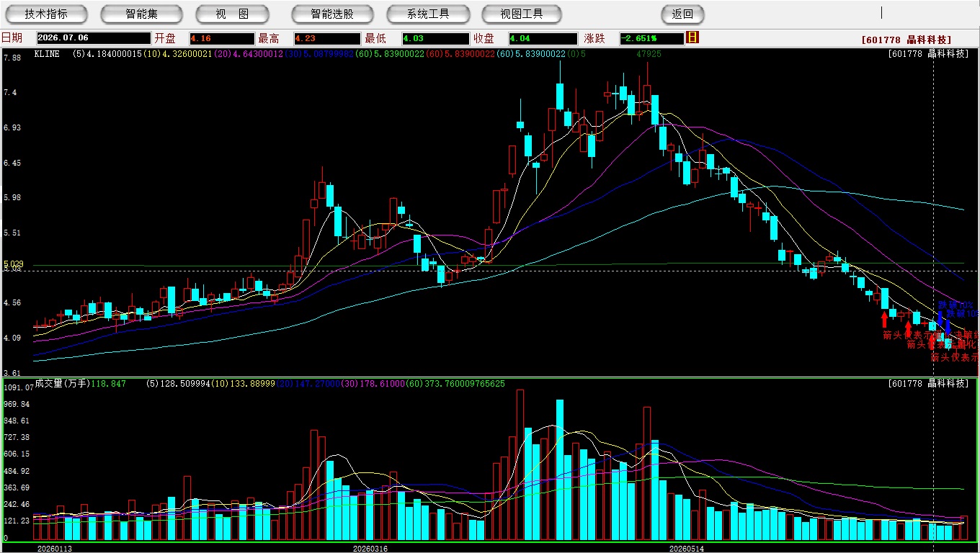Click the price axis value 7.88
The width and height of the screenshot is (980, 553).
click(12, 58)
